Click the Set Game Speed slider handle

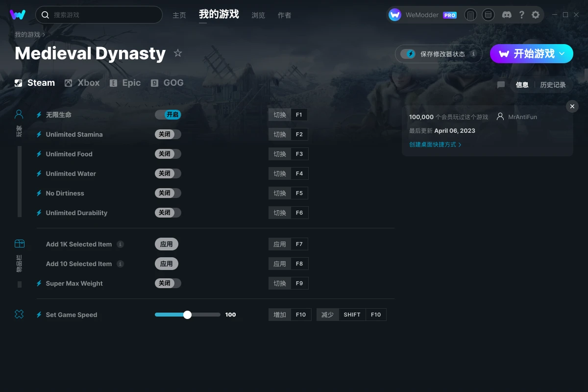187,315
